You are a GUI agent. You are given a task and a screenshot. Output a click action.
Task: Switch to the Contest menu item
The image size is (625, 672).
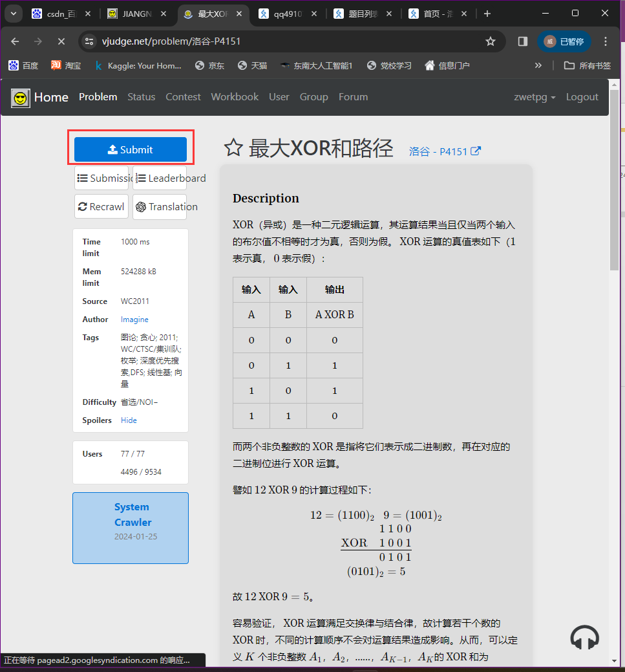pyautogui.click(x=183, y=97)
